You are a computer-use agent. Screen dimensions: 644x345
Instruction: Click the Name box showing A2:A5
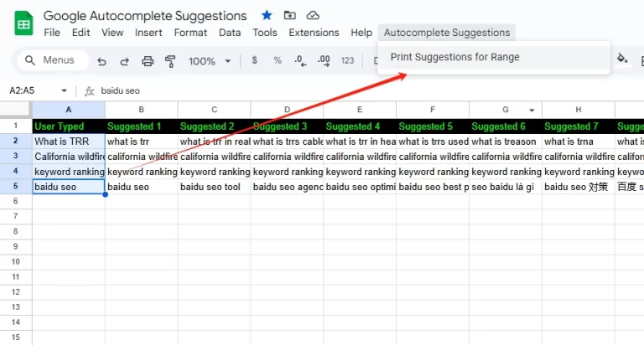(34, 90)
